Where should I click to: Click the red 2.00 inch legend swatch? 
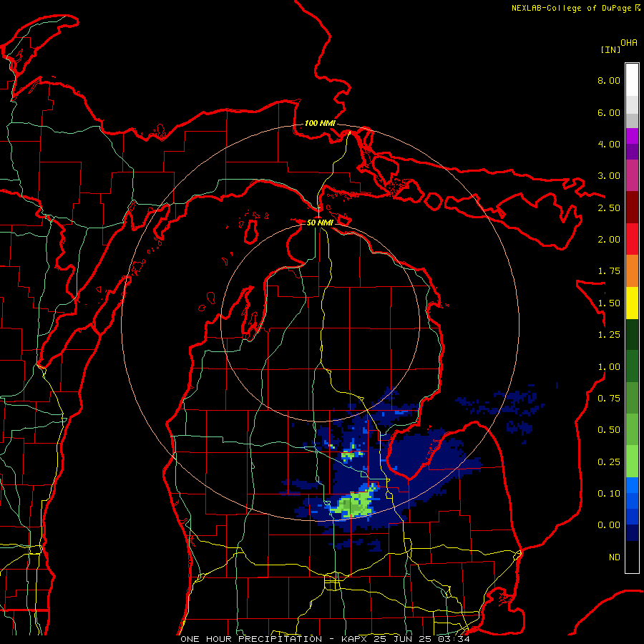click(632, 239)
